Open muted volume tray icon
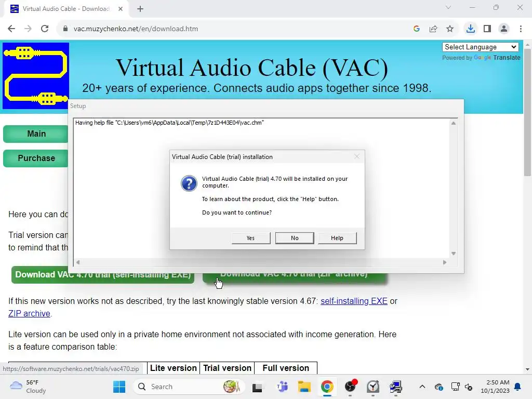532x399 pixels. [469, 387]
